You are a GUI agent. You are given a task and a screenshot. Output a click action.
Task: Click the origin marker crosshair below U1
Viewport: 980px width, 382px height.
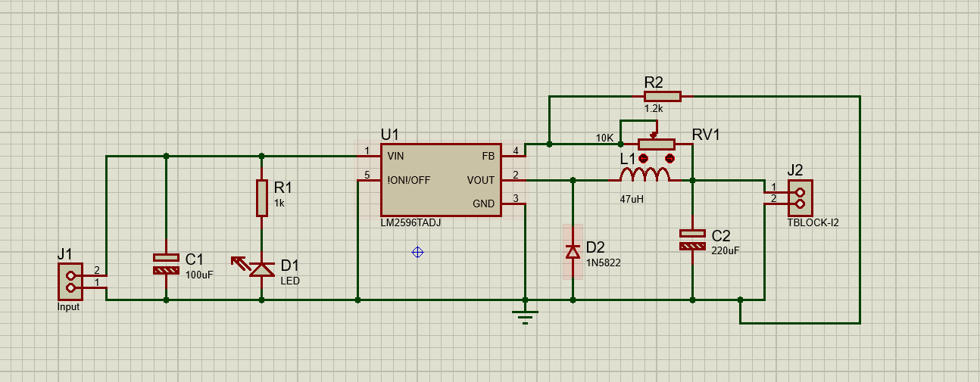(417, 252)
